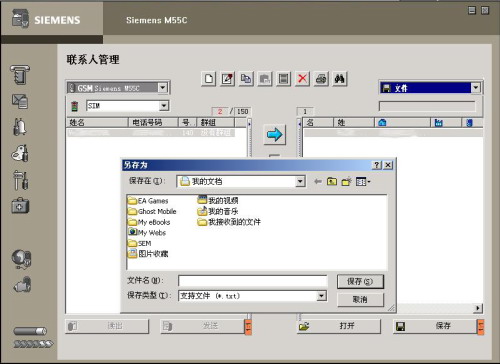
Task: Click the blue transfer arrow button
Action: click(274, 135)
